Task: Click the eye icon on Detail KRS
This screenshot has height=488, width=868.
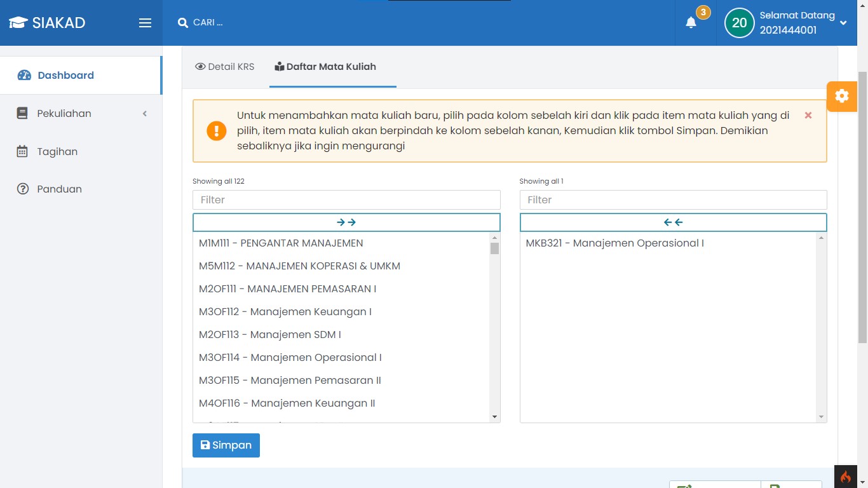Action: tap(200, 67)
